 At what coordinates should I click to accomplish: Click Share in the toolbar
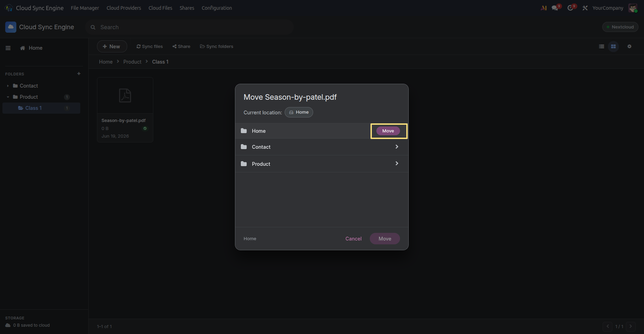pyautogui.click(x=181, y=47)
